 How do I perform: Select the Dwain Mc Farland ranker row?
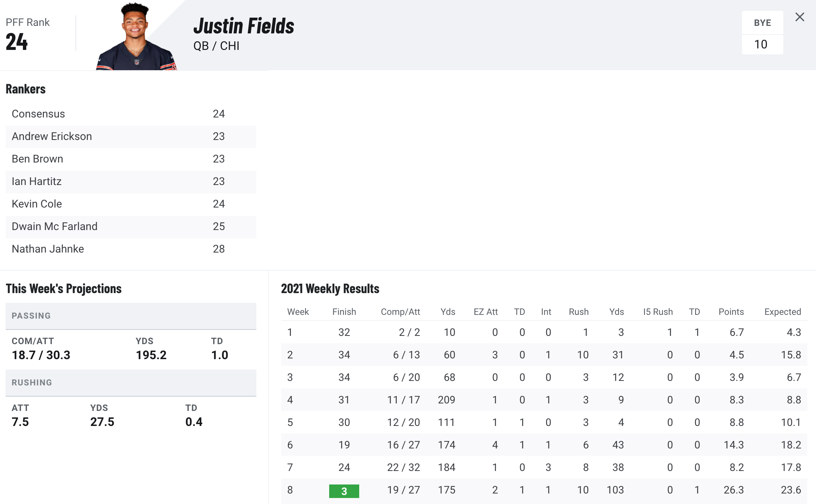(x=131, y=227)
